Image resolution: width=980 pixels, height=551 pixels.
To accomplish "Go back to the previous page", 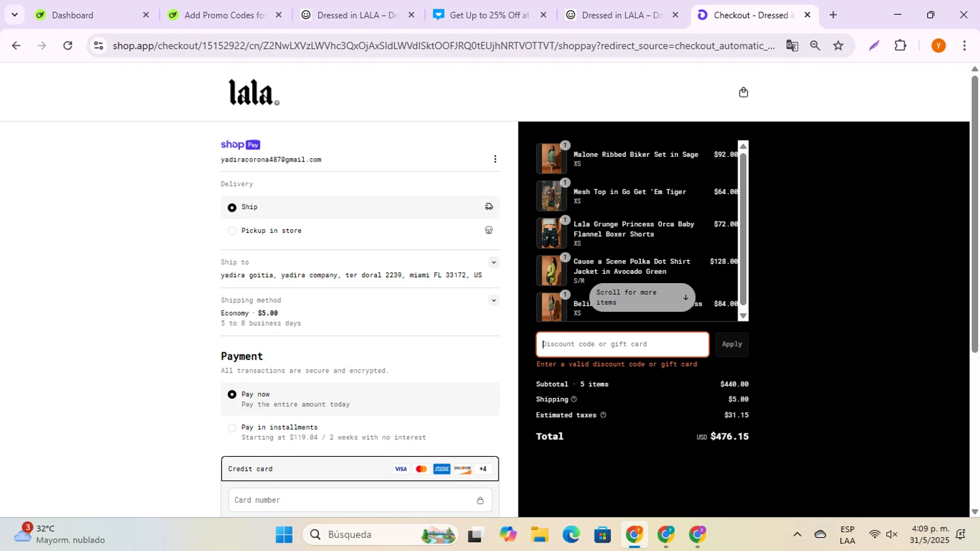I will coord(16,46).
